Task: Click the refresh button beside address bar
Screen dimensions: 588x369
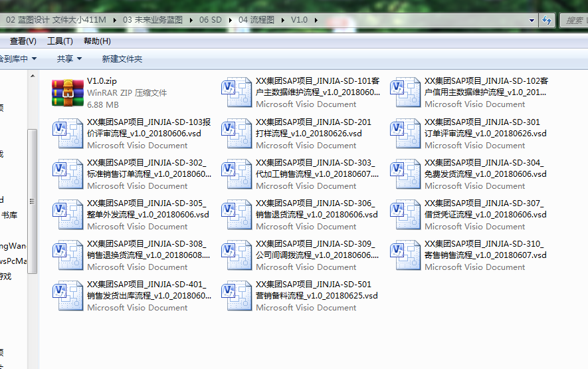Action: (547, 20)
